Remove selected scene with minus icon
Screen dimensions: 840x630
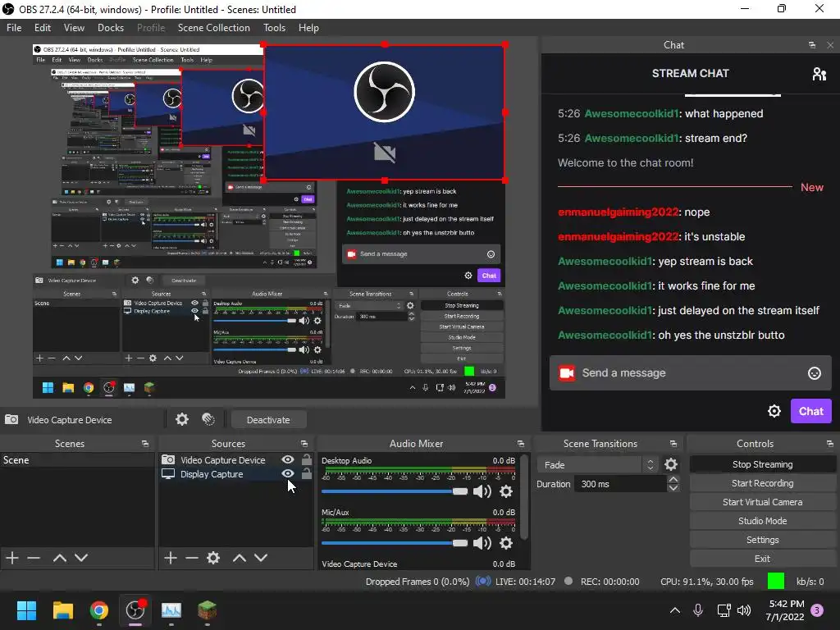(34, 558)
